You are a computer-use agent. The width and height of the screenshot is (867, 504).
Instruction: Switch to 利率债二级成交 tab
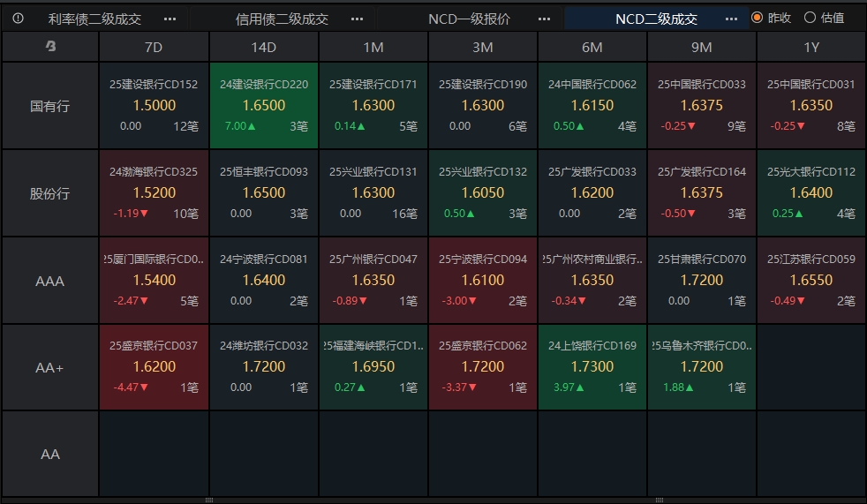coord(94,19)
